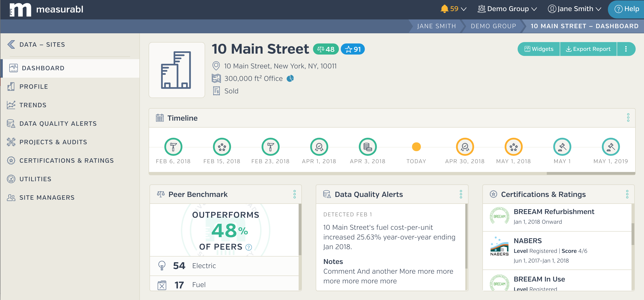
Task: Go to Certifications & Ratings in the sidebar
Action: click(x=66, y=160)
